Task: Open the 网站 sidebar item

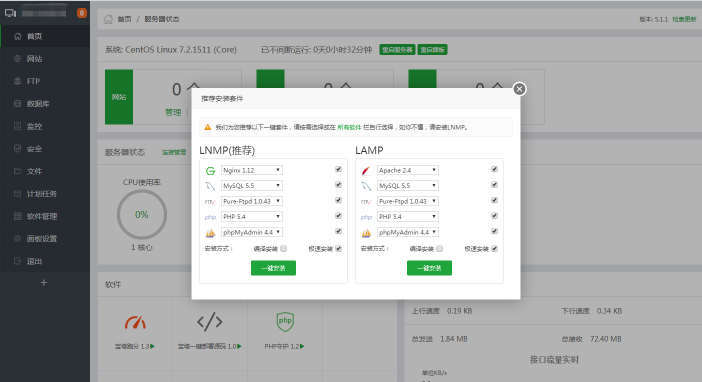Action: pyautogui.click(x=45, y=59)
